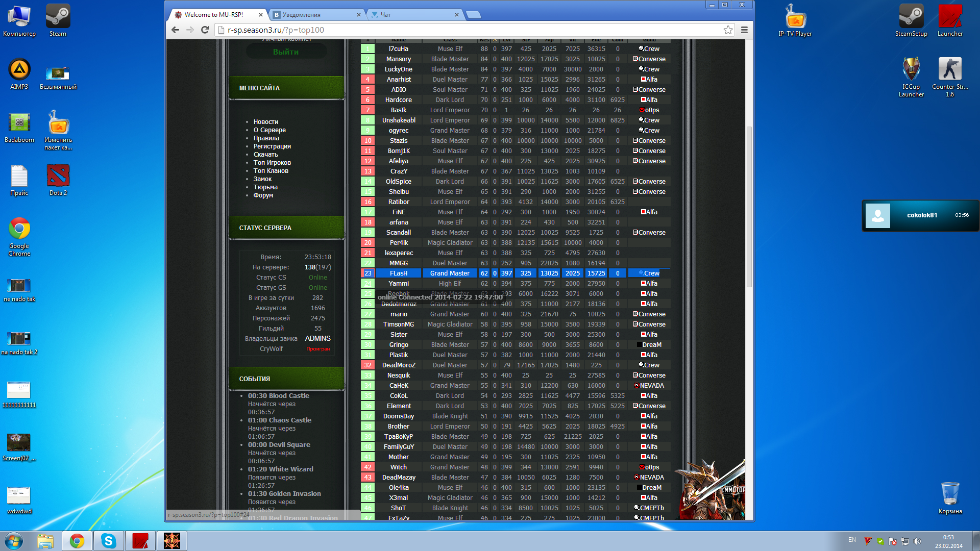
Task: Open the Badaboom desktop icon
Action: [19, 127]
